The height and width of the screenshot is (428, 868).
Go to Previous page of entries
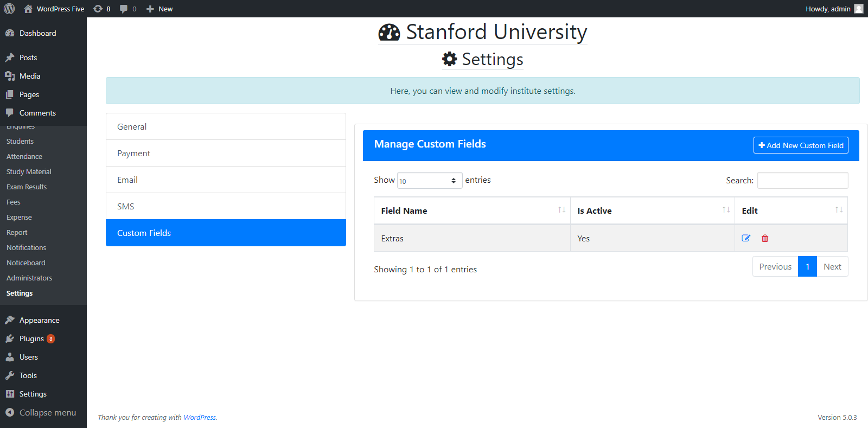tap(775, 266)
